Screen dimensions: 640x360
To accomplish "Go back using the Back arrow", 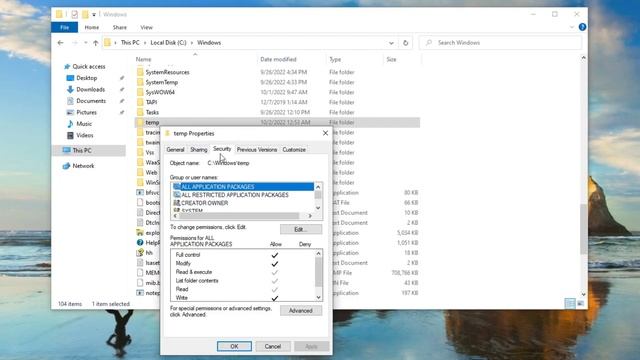I will point(60,42).
